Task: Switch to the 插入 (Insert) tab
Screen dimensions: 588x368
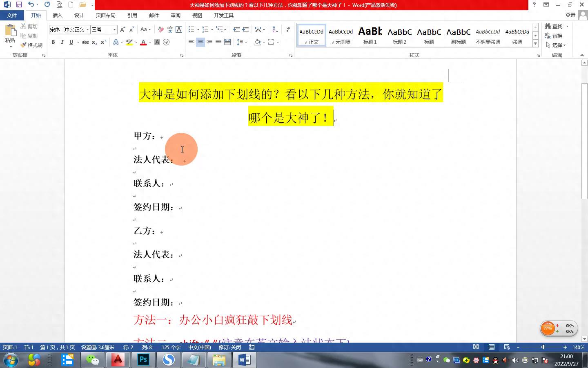Action: [x=57, y=15]
